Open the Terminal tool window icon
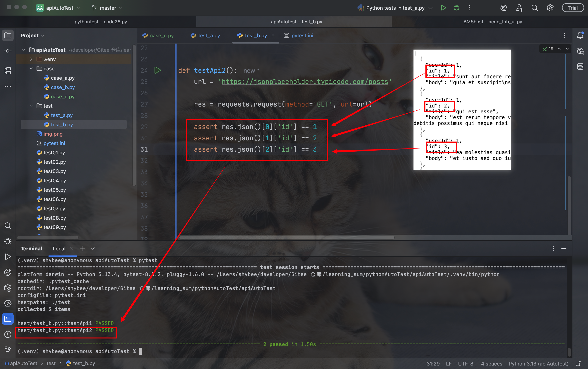The width and height of the screenshot is (588, 369). click(8, 319)
